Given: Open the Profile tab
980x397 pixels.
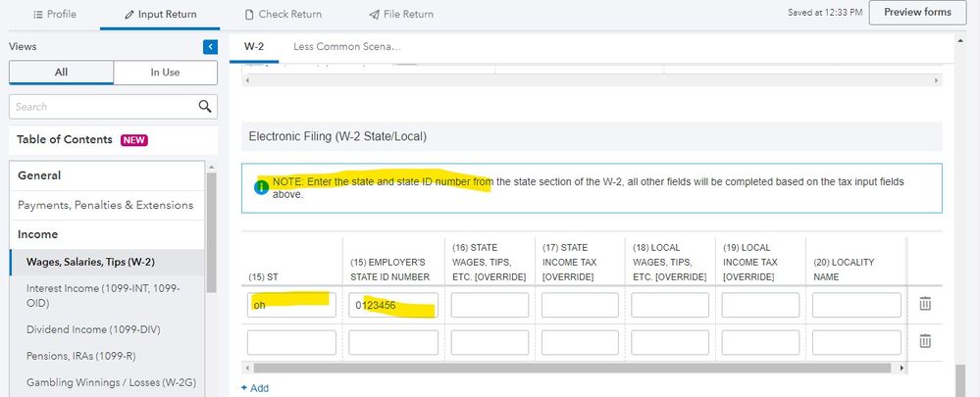Looking at the screenshot, I should click(55, 14).
